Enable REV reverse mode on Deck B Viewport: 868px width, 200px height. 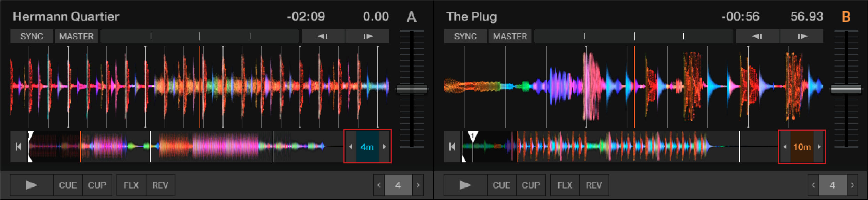tap(594, 185)
